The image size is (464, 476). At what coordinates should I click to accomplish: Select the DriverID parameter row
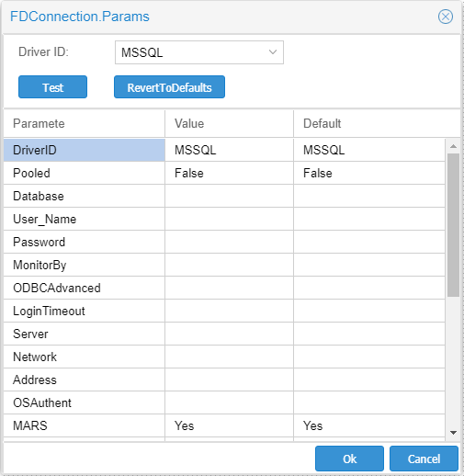(224, 150)
